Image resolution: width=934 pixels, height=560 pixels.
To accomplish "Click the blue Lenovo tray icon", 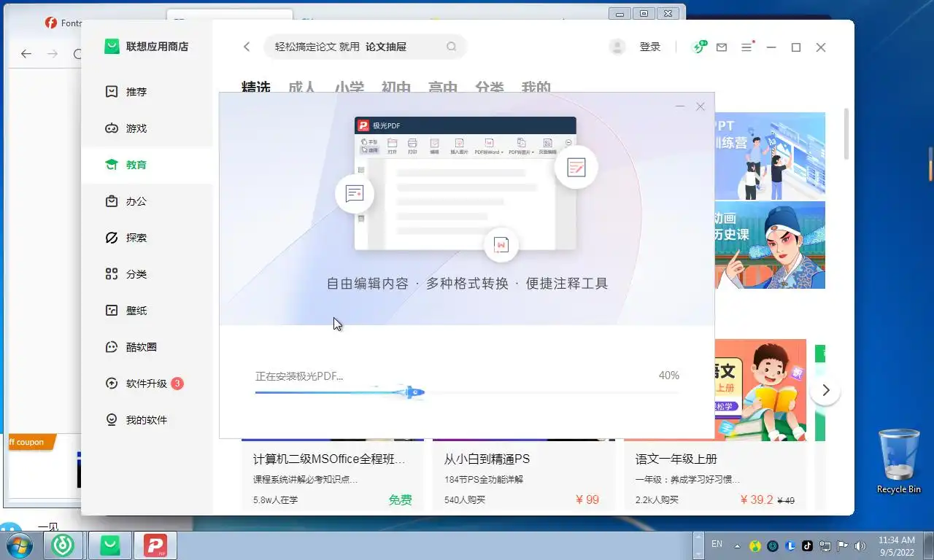I will tap(790, 545).
